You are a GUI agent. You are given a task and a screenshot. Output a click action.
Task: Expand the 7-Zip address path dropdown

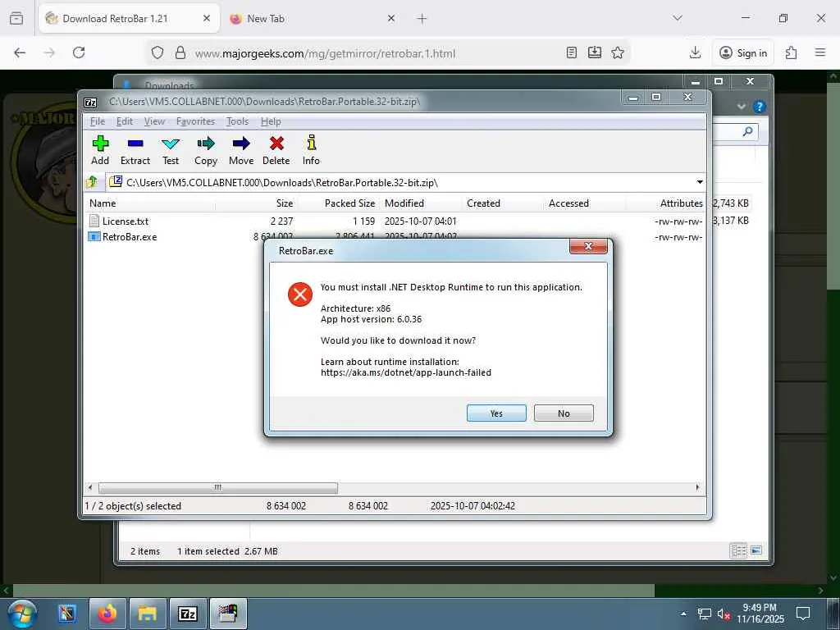pos(700,182)
